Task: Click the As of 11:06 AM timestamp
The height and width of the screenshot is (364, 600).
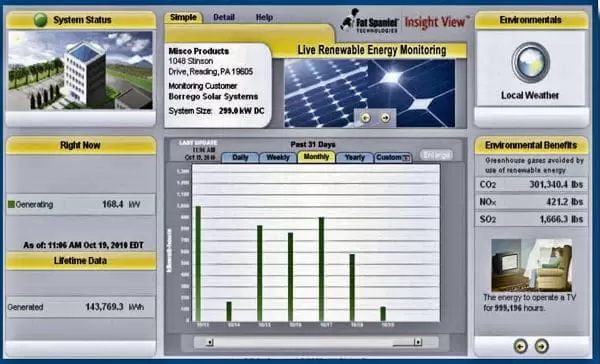Action: pyautogui.click(x=83, y=245)
